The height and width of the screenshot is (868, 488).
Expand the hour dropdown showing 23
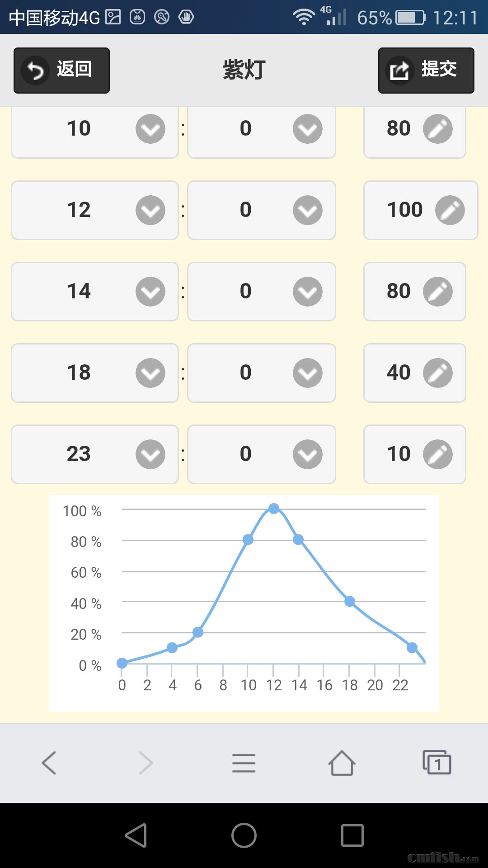(150, 454)
